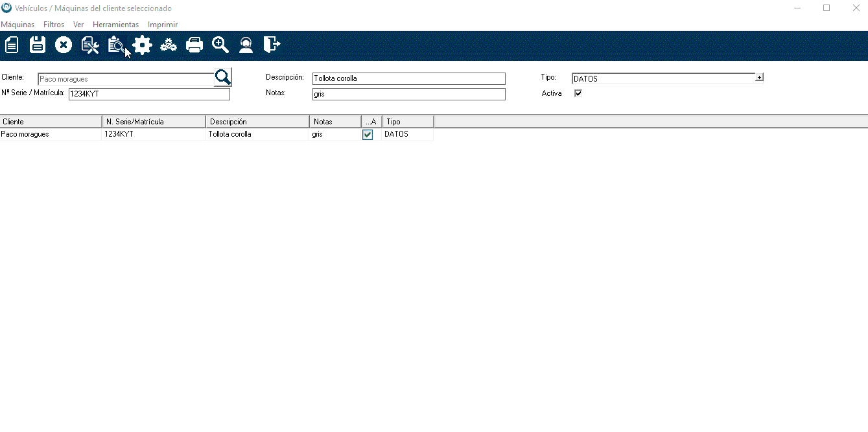Open support via the headset person icon
The height and width of the screenshot is (432, 868).
[246, 45]
